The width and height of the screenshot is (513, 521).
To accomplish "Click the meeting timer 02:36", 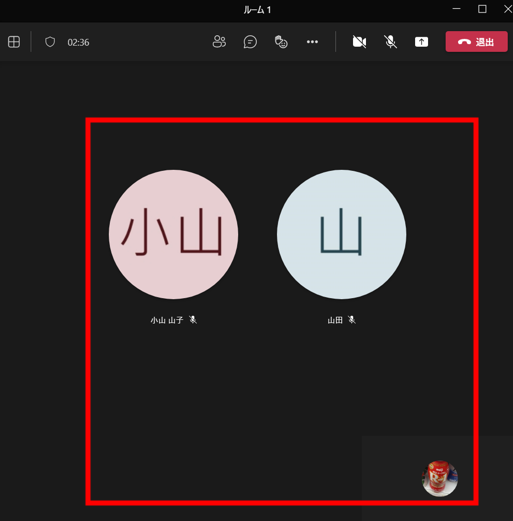I will [78, 43].
